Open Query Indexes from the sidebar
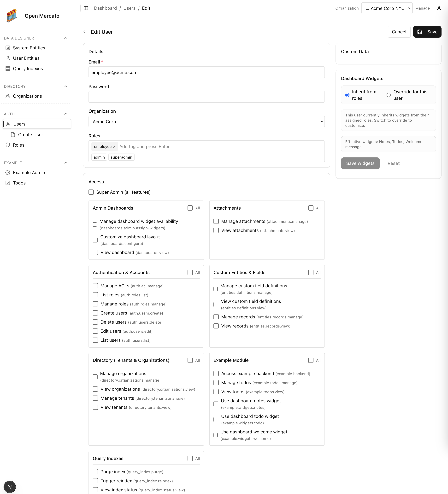Image resolution: width=448 pixels, height=494 pixels. (x=28, y=69)
